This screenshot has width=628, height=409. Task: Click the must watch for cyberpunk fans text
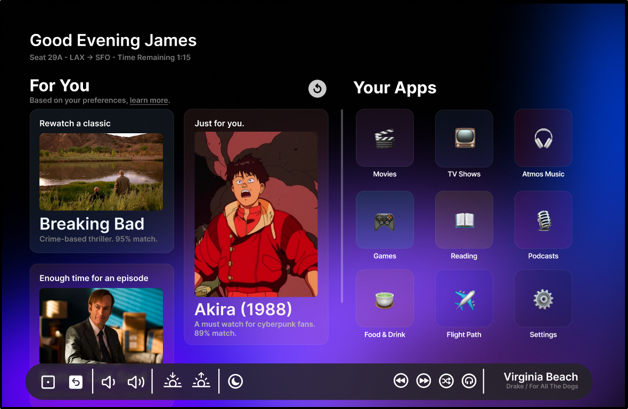pos(255,328)
